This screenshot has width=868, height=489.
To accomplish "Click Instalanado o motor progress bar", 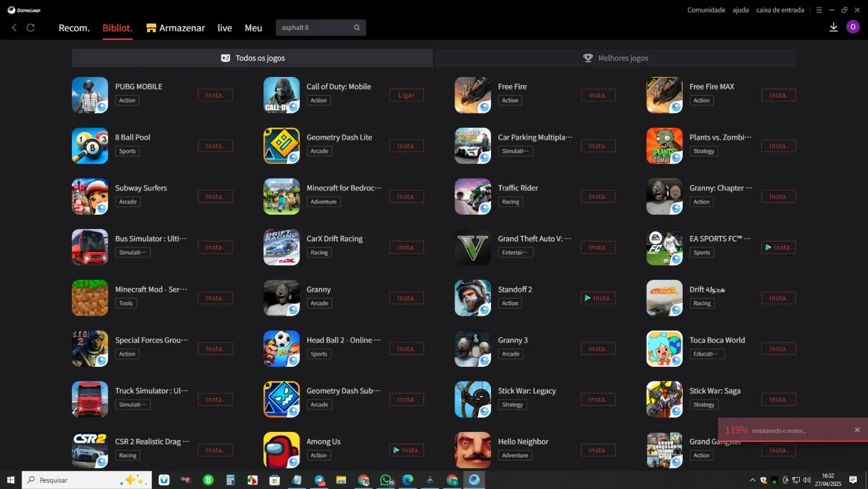I will [x=793, y=430].
